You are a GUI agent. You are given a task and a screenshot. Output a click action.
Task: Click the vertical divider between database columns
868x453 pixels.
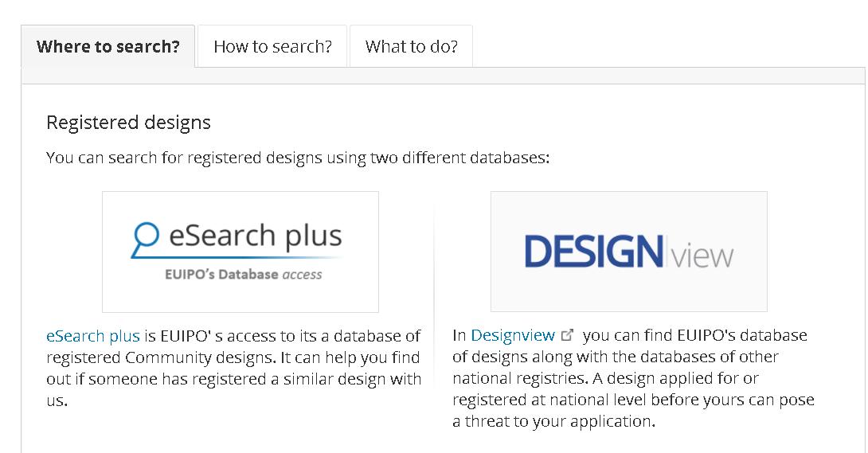click(434, 318)
